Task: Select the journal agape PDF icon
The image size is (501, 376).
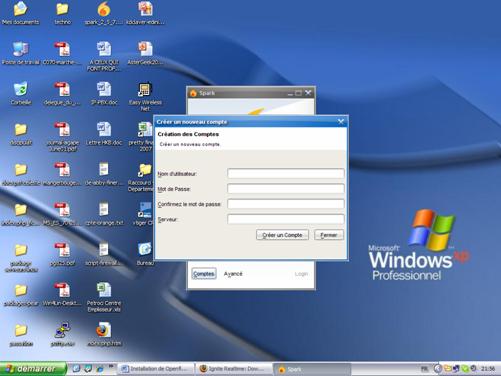Action: (x=62, y=137)
